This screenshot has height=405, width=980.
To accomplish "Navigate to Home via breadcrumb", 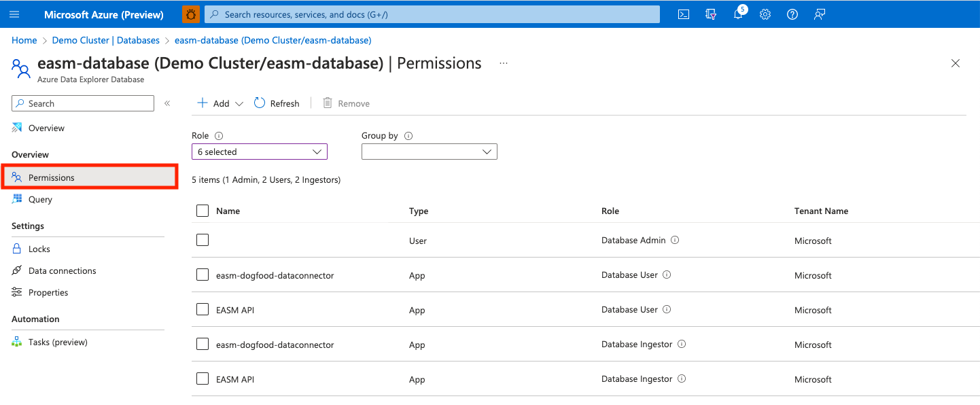I will [x=24, y=40].
